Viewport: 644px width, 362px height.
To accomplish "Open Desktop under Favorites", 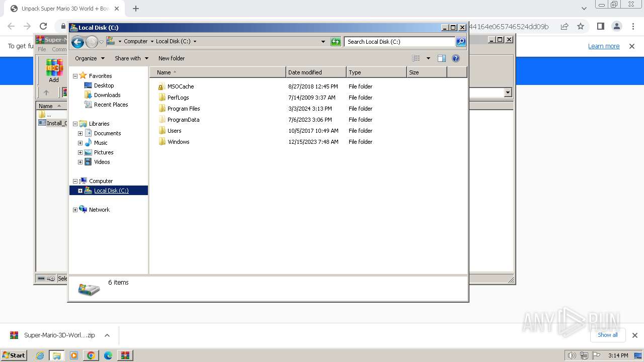I will click(x=104, y=85).
